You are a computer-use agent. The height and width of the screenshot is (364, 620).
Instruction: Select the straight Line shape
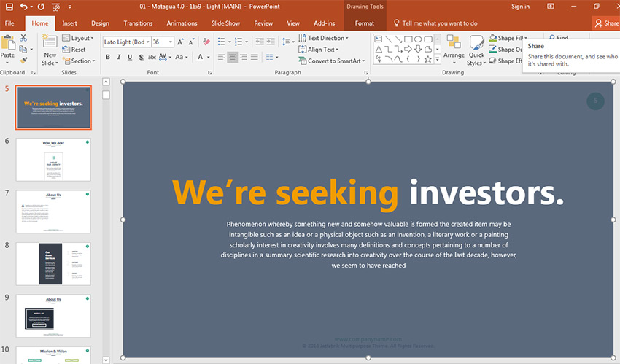(388, 39)
